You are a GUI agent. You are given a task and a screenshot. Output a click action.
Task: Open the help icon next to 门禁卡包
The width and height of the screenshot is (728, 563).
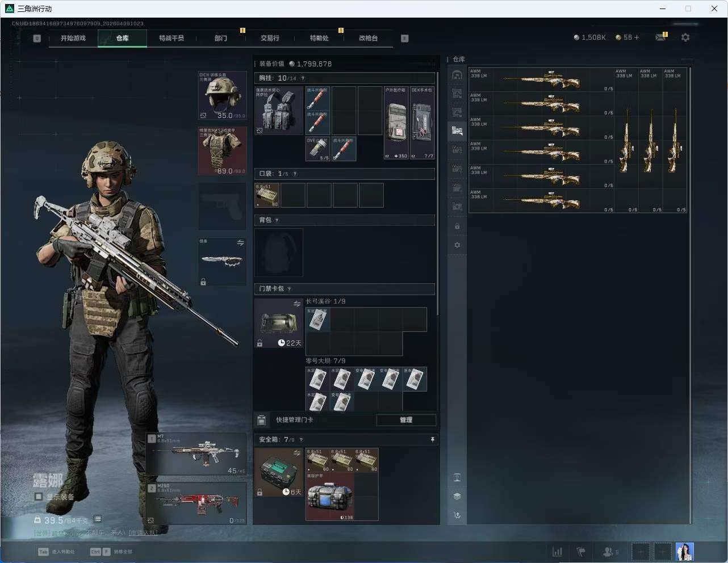tap(289, 289)
